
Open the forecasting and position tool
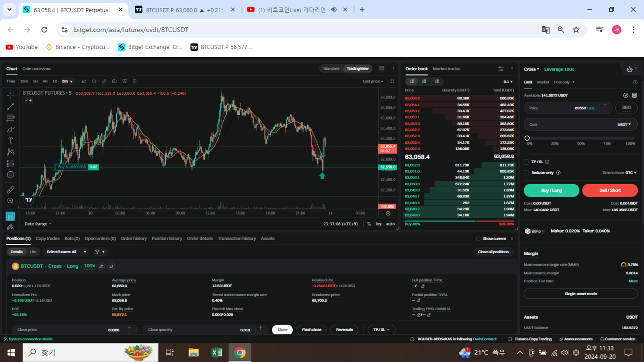click(x=11, y=163)
